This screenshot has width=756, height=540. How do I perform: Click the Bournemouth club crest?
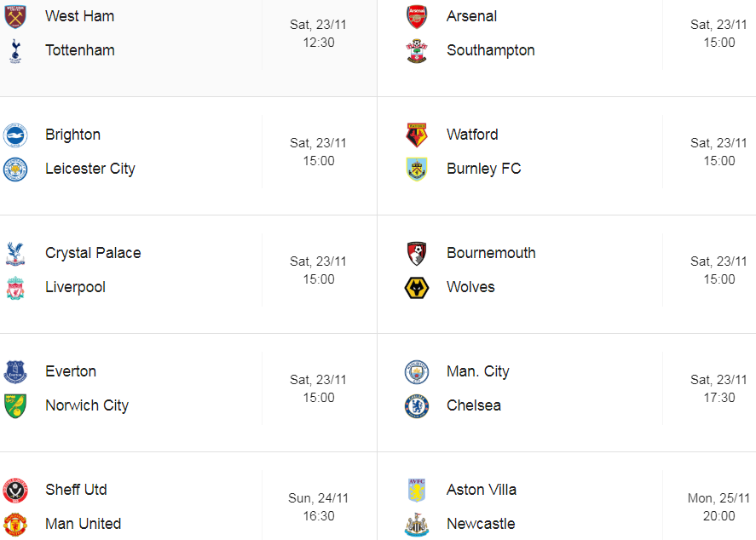(417, 253)
